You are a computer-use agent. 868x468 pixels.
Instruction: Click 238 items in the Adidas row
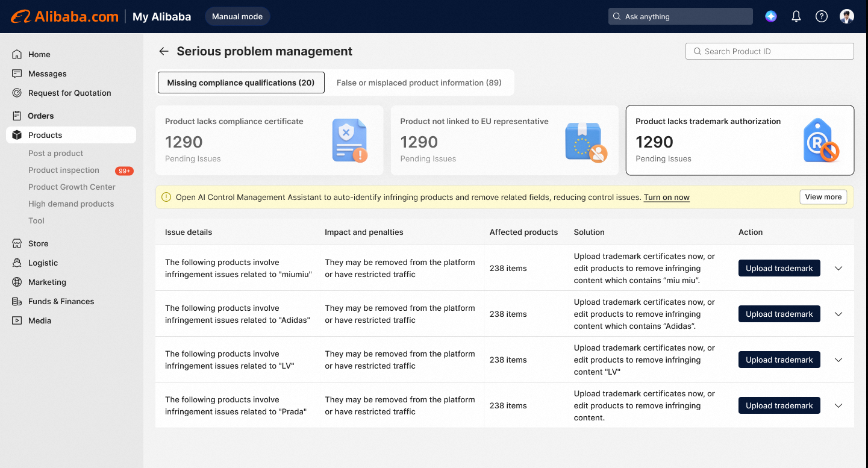[508, 314]
